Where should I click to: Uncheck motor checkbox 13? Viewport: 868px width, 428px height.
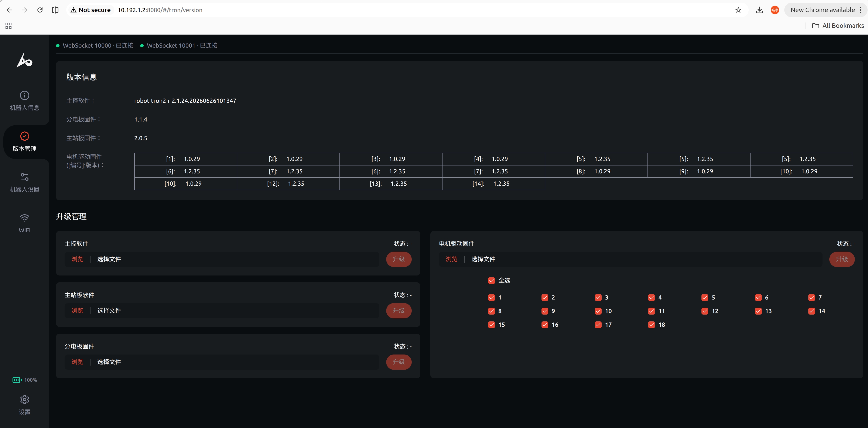tap(758, 311)
